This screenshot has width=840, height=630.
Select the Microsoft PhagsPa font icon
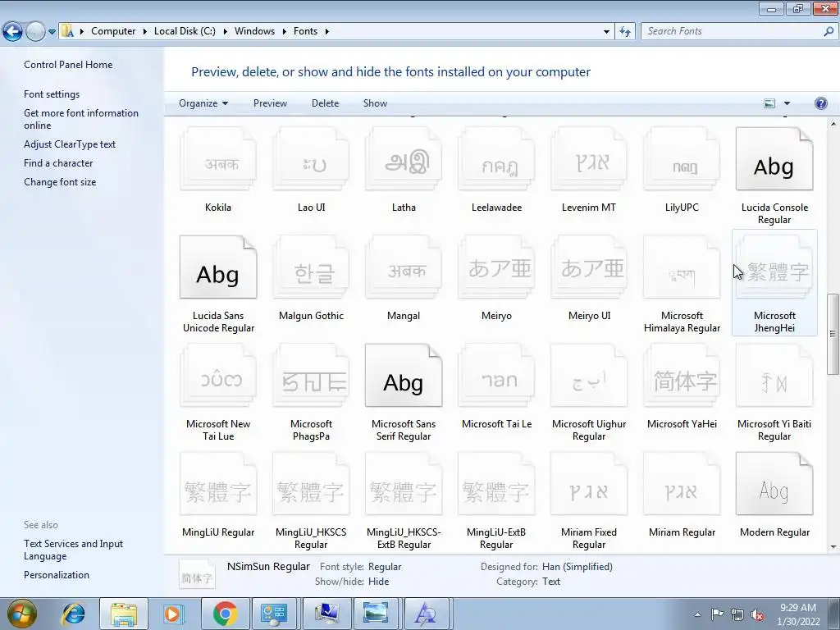(x=311, y=376)
